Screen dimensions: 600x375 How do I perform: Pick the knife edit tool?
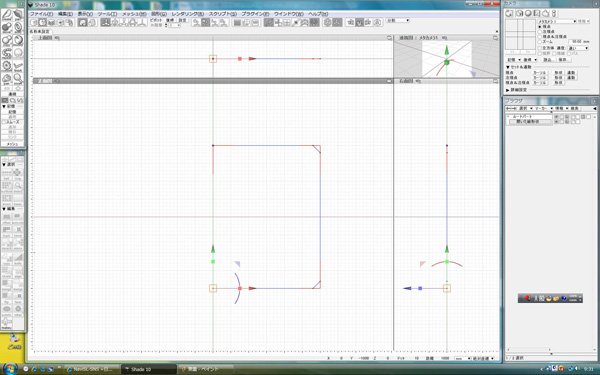18,258
